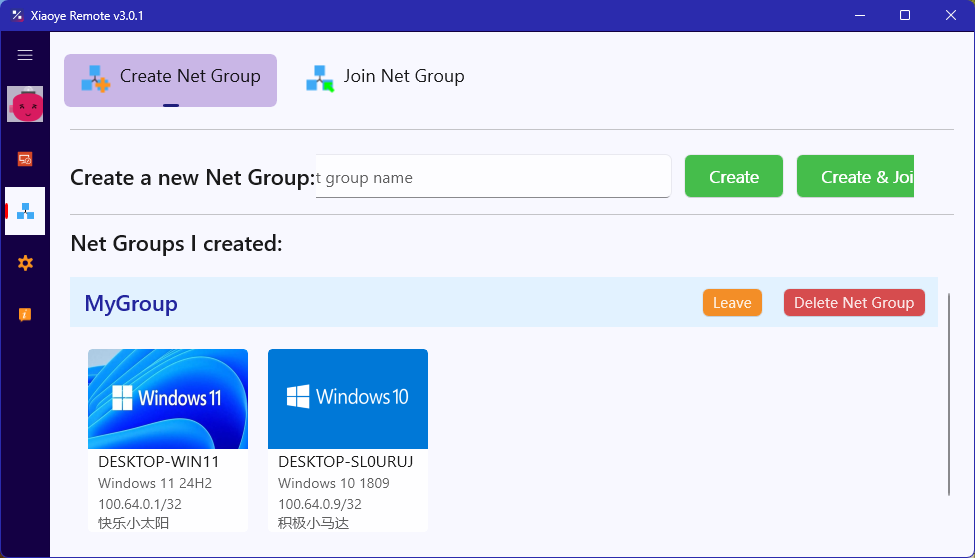Click the DESKTOP-WIN11 device name
This screenshot has height=558, width=975.
coord(159,462)
